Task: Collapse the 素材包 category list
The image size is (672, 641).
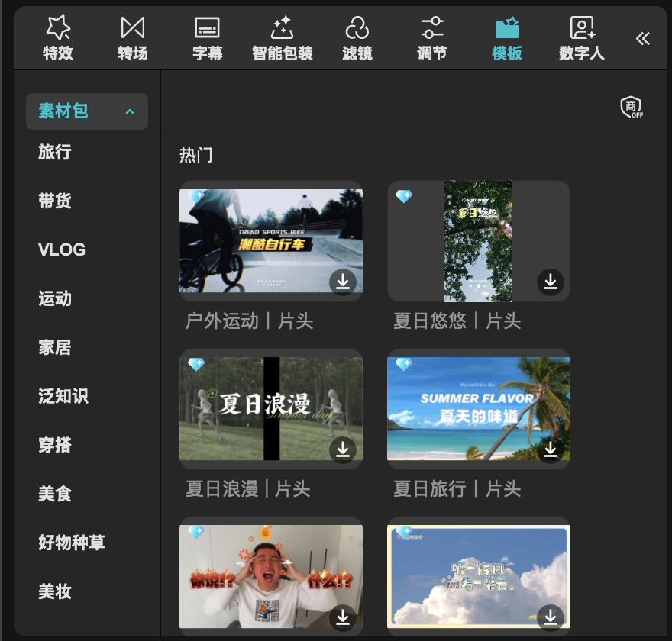Action: (x=87, y=111)
